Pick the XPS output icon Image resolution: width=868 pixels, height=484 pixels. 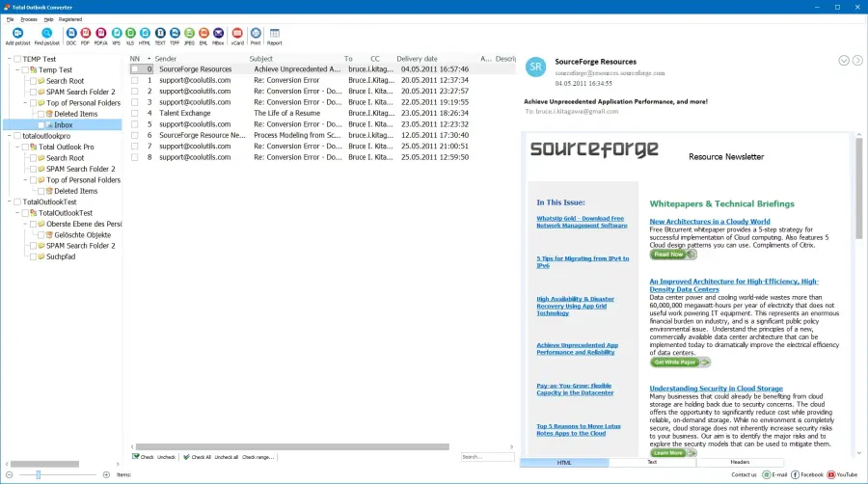pyautogui.click(x=117, y=34)
